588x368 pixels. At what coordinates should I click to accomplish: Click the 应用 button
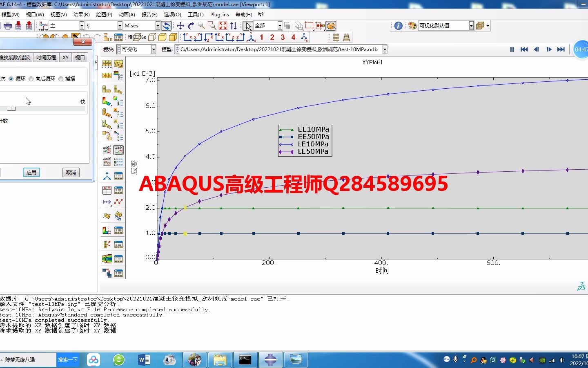tap(31, 173)
